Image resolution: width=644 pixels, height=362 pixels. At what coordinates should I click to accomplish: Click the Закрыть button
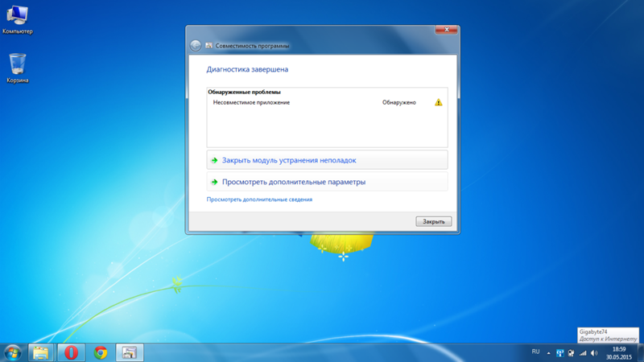(433, 222)
